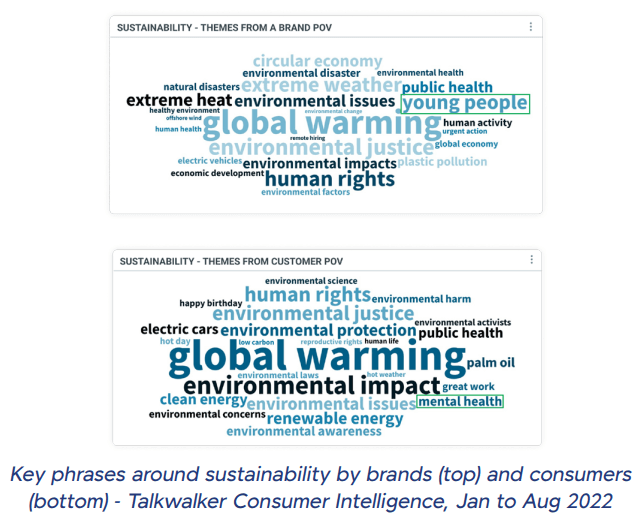Select 'palm oil' phrase
This screenshot has height=516, width=643.
pos(490,363)
